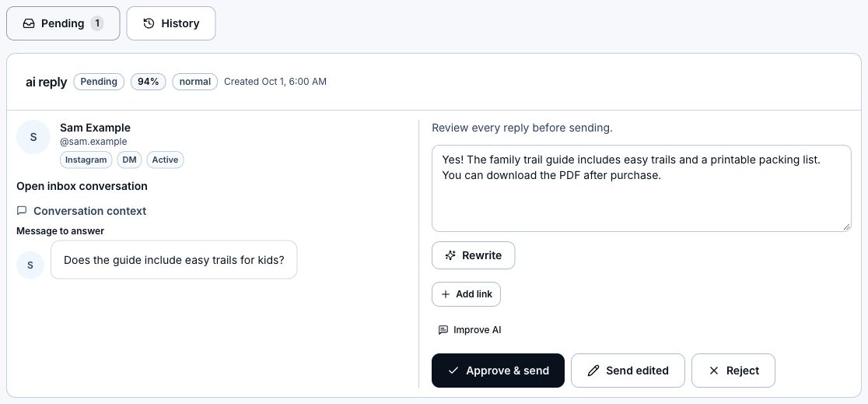Click the message about easy trails for kids
868x404 pixels.
tap(173, 259)
